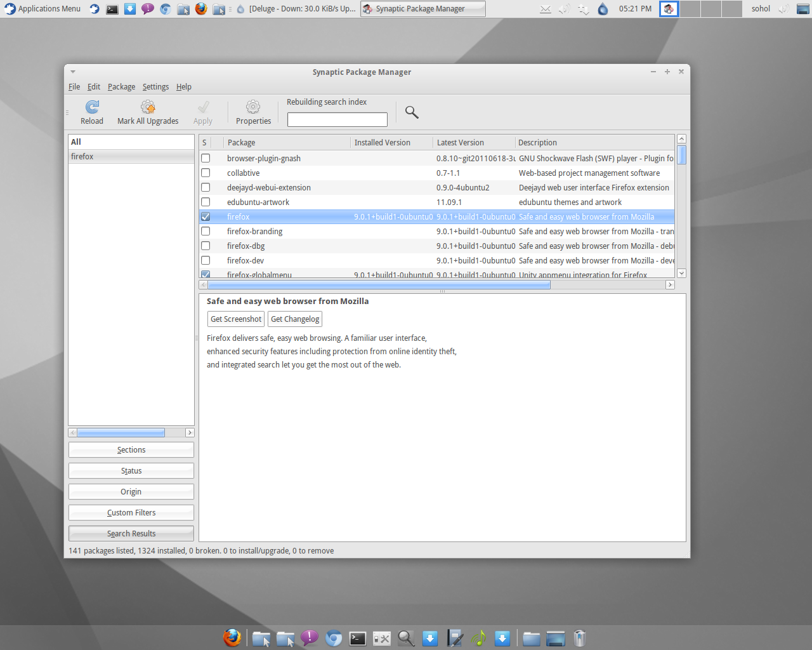Click the Reload toolbar icon
Screen dimensions: 812x650
tap(92, 107)
